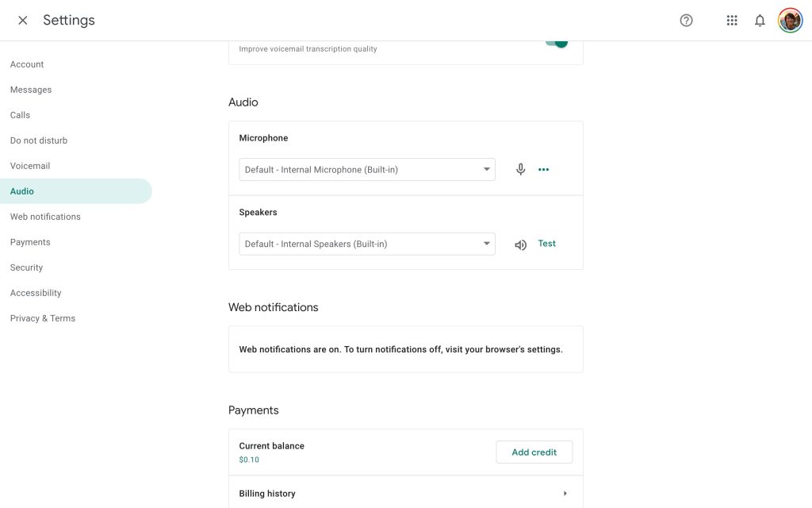The width and height of the screenshot is (812, 508).
Task: Open the account profile avatar
Action: (790, 21)
